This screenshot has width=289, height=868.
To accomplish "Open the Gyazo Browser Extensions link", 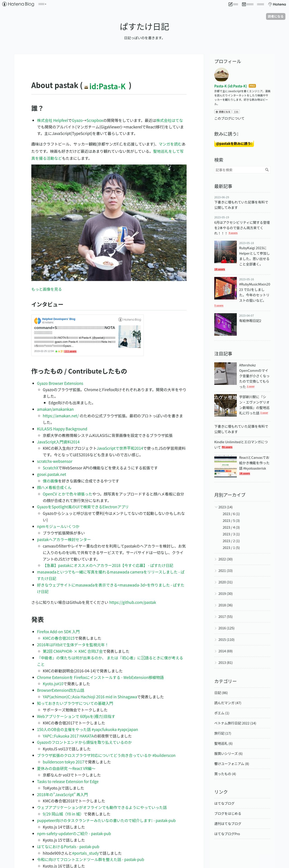I will (60, 383).
